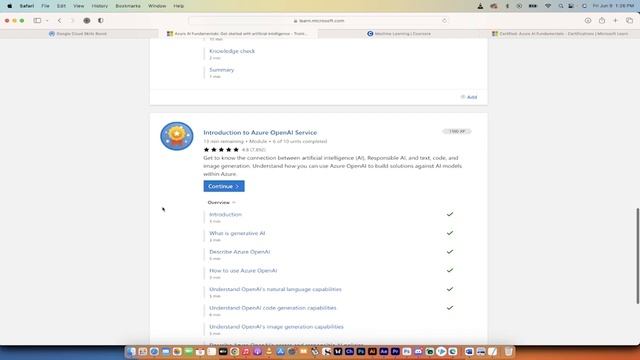Image resolution: width=640 pixels, height=360 pixels.
Task: Open Discord from the Dock
Action: [418, 351]
